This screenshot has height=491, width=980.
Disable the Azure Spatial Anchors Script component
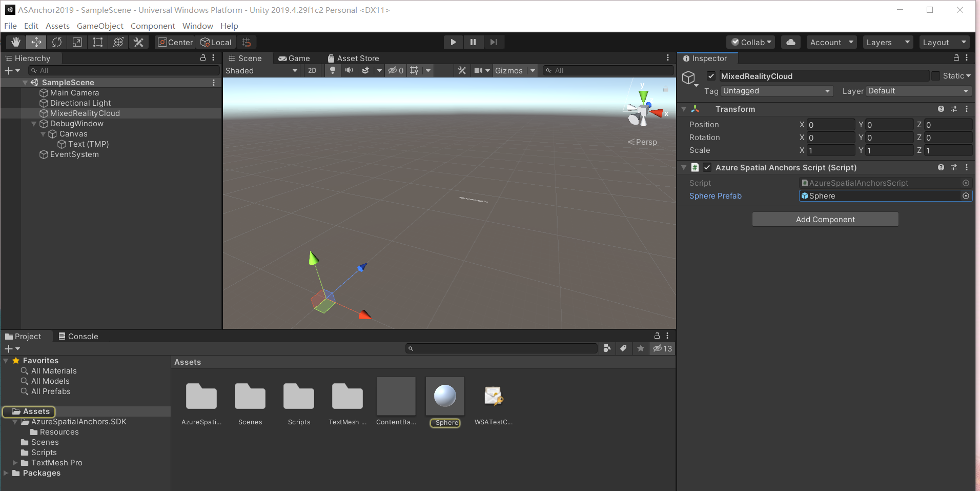706,167
